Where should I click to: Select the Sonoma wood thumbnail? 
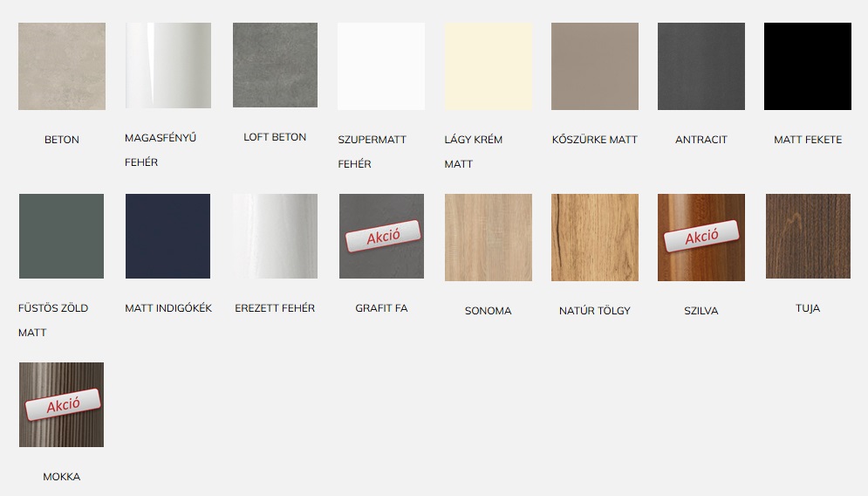coord(489,238)
